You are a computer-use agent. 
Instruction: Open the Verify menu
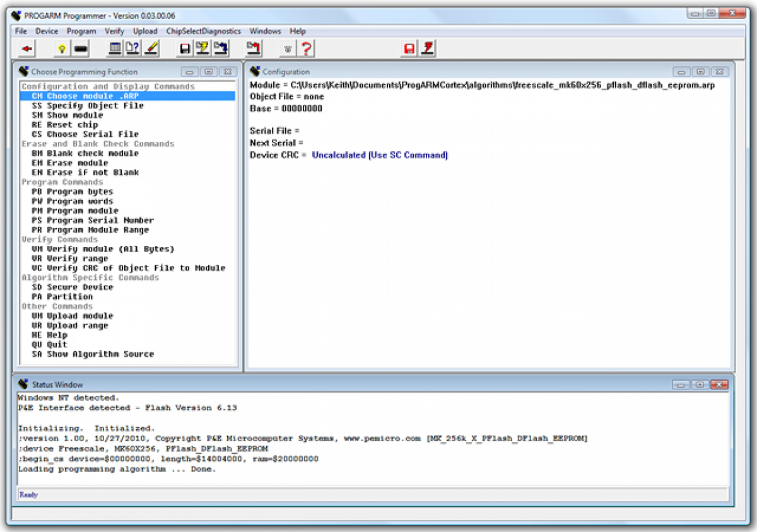114,31
